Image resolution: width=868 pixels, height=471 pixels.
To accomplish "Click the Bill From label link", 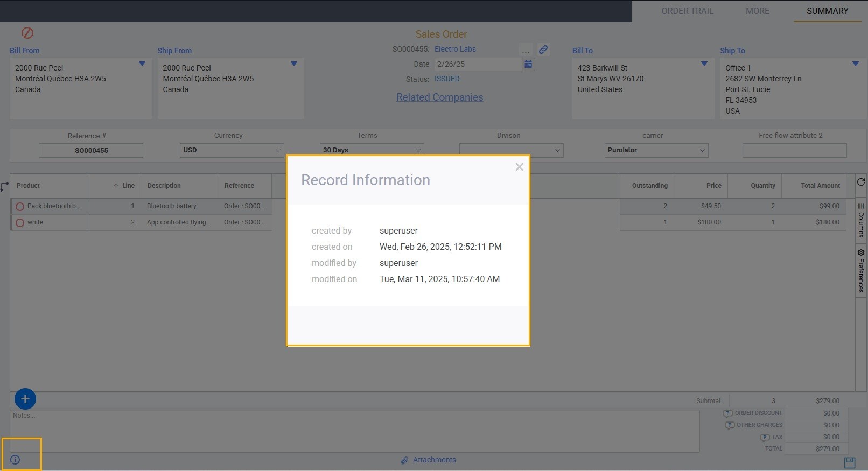I will click(x=25, y=51).
